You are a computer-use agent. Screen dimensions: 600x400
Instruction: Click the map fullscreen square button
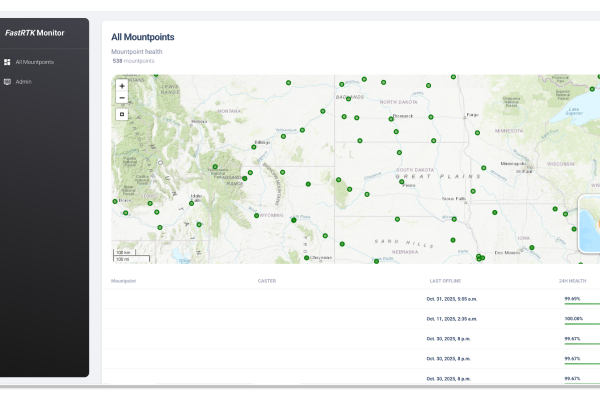pyautogui.click(x=122, y=114)
